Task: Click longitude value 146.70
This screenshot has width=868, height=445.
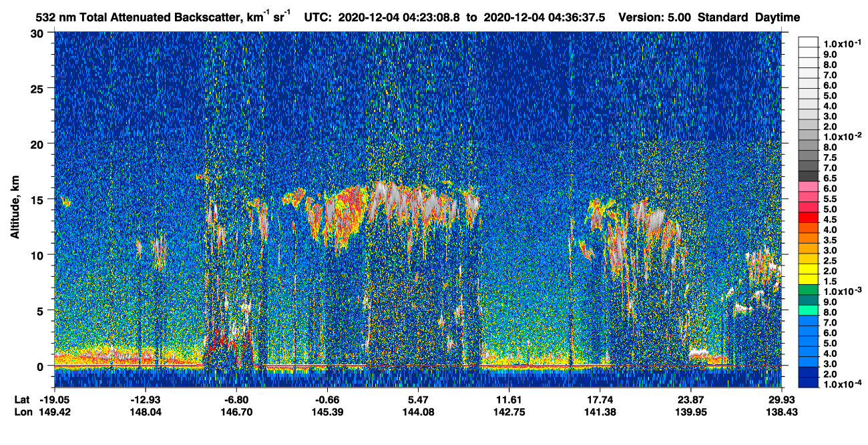Action: click(x=237, y=412)
